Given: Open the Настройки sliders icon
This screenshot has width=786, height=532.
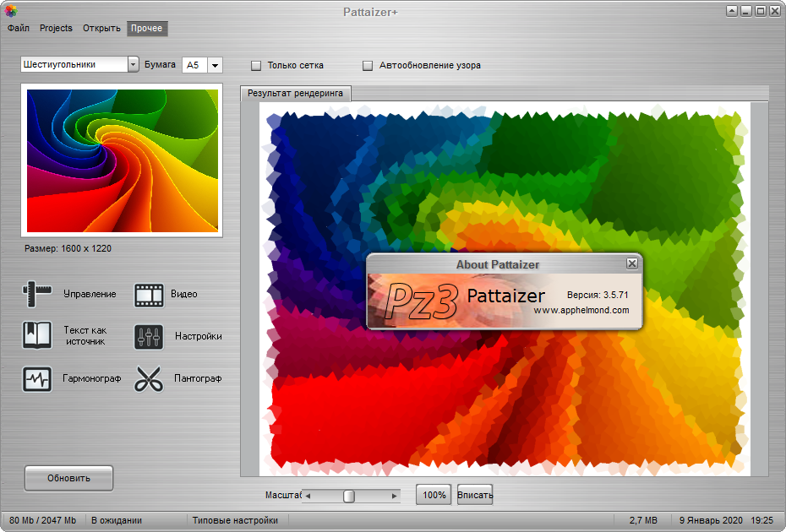Looking at the screenshot, I should coord(149,337).
